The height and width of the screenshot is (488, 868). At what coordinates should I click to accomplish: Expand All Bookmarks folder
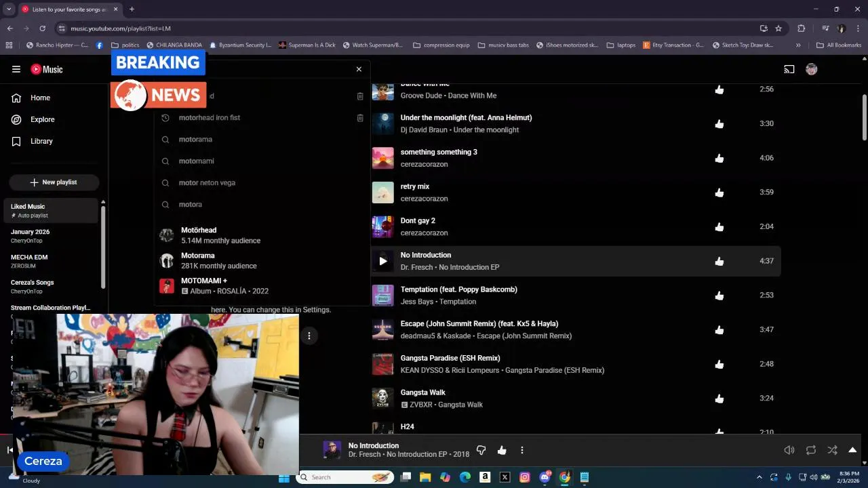click(839, 45)
